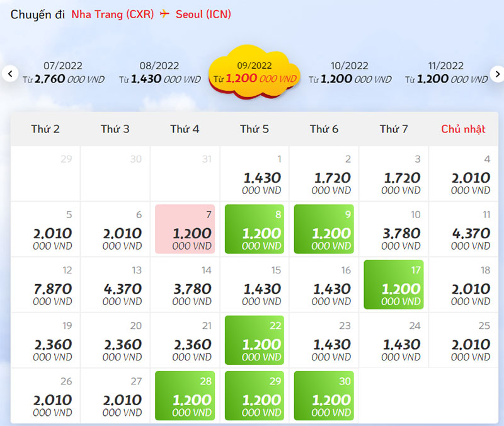Click the Thứ 2 column header

click(45, 129)
